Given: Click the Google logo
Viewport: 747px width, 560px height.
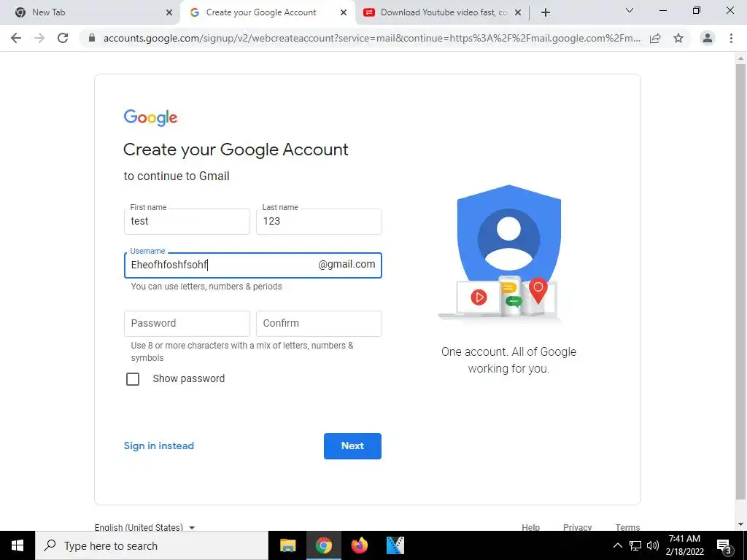Looking at the screenshot, I should tap(150, 117).
